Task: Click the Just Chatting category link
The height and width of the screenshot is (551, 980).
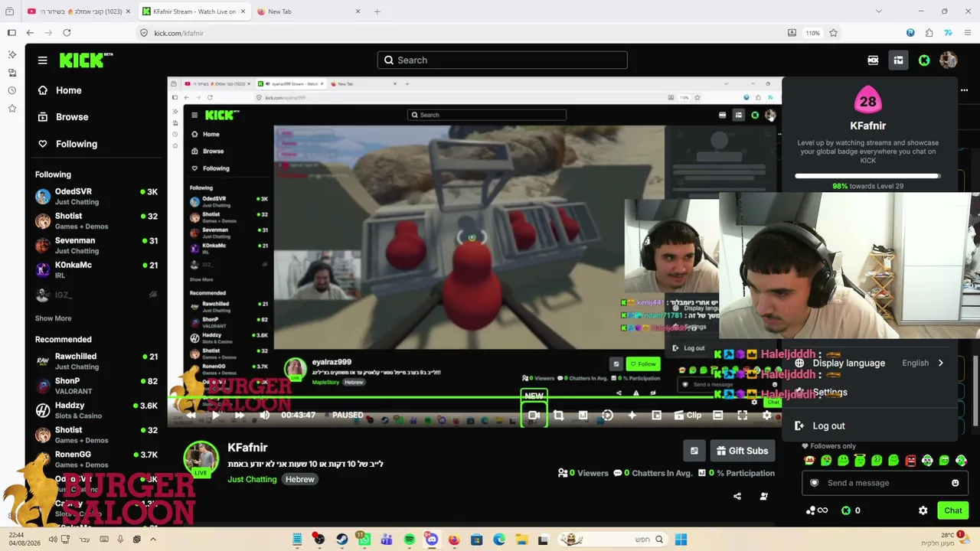Action: tap(252, 479)
